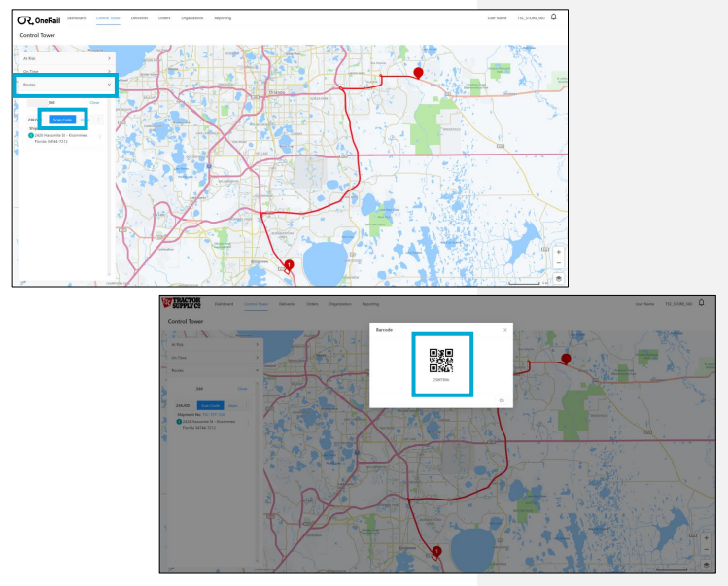This screenshot has width=728, height=586.
Task: Click Control Tower heading in OneRail screenshot
Action: coord(38,35)
